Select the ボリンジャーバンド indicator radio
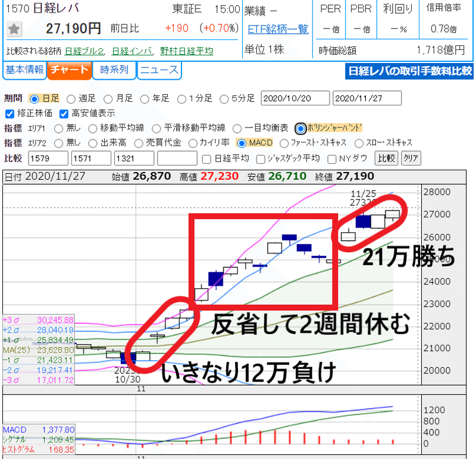This screenshot has width=476, height=459. [300, 129]
